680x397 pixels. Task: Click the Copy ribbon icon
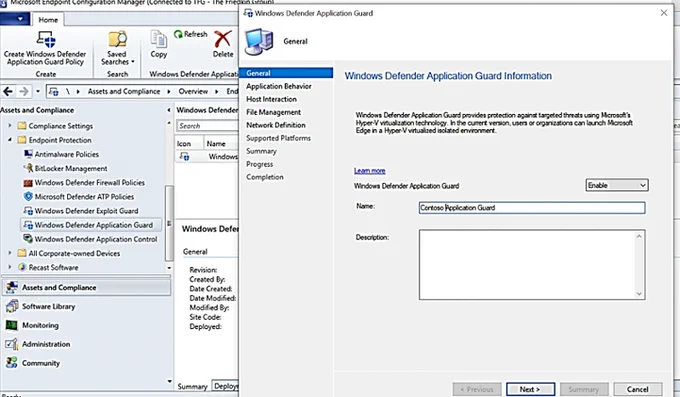click(x=158, y=39)
